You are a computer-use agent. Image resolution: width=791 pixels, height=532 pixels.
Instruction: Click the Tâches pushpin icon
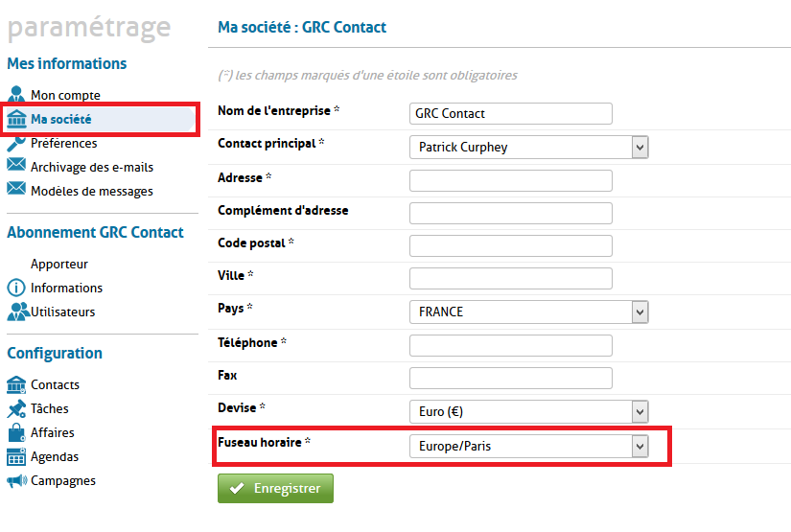(x=16, y=408)
